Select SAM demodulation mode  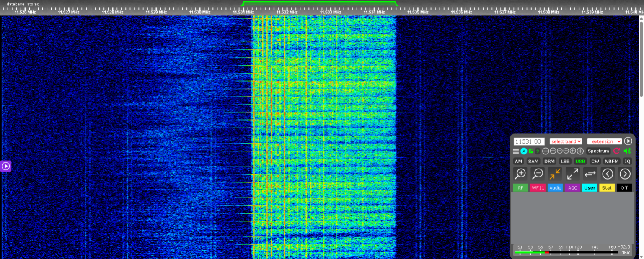533,161
